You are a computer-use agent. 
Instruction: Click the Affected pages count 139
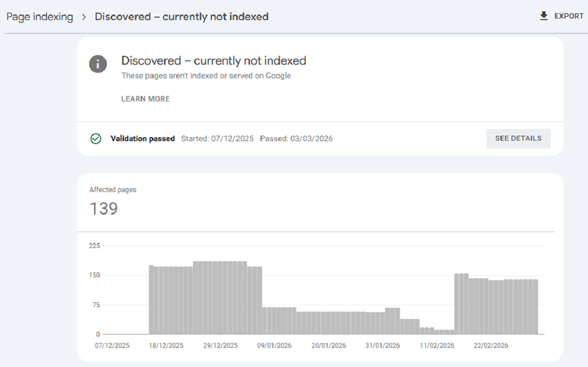click(103, 209)
